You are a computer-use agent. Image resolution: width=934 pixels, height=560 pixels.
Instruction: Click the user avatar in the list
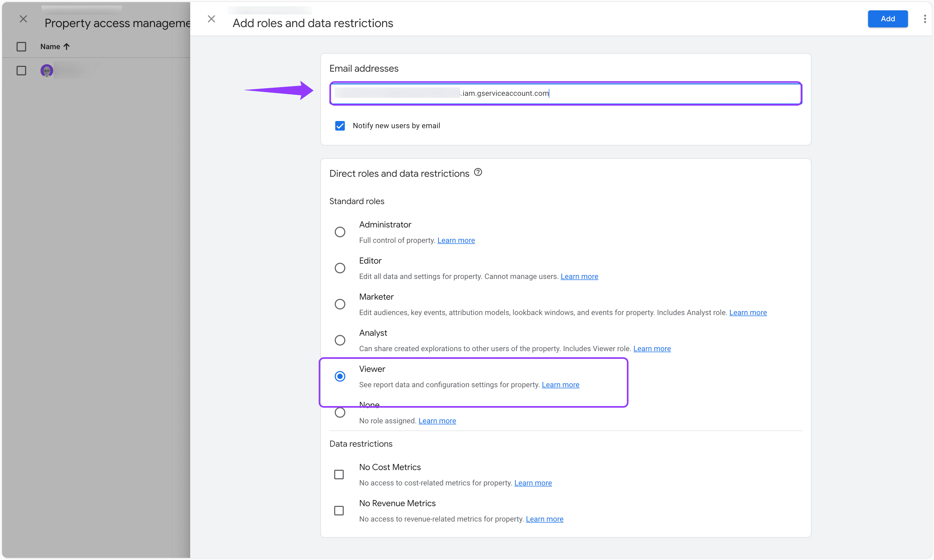coord(47,71)
